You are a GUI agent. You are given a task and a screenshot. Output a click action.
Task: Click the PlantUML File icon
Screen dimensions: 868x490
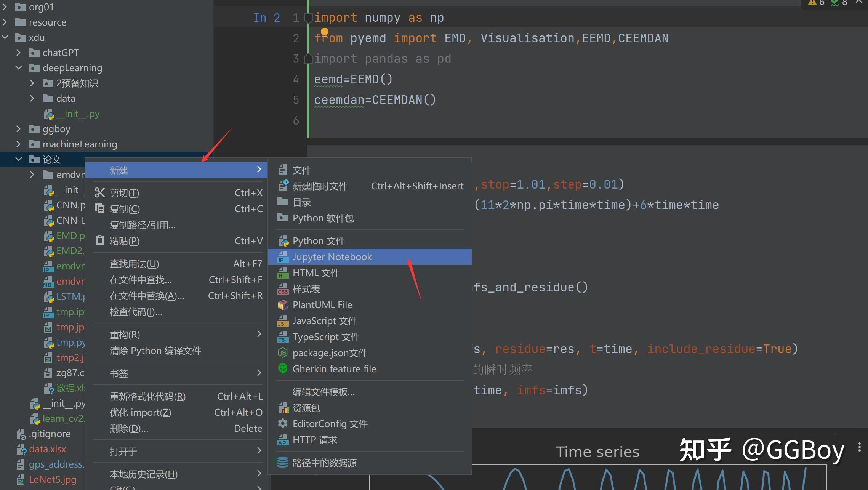(x=283, y=305)
